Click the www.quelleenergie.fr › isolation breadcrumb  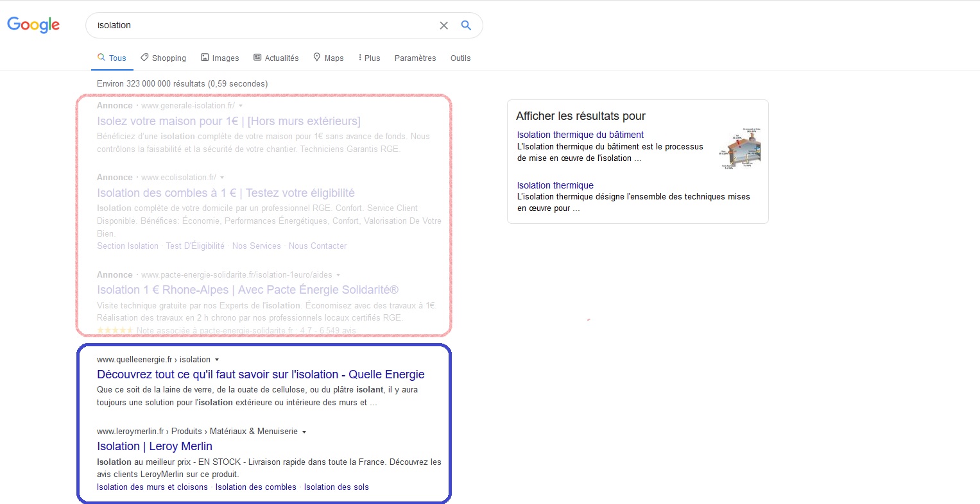153,360
